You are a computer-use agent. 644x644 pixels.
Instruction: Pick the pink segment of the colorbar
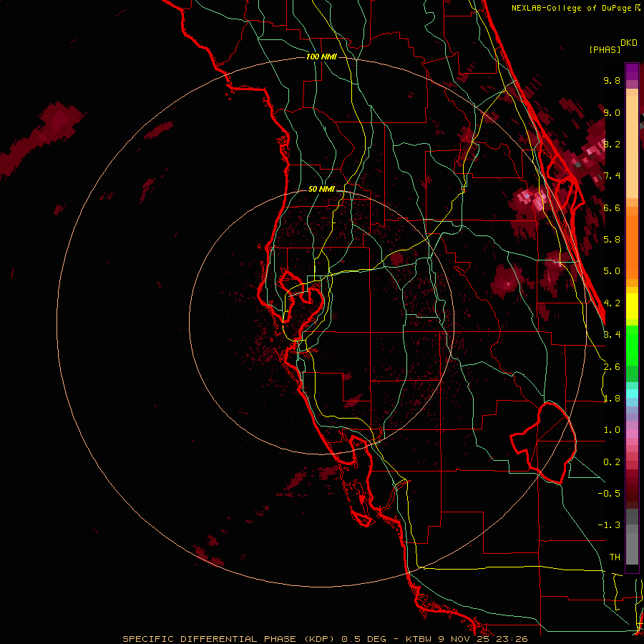632,433
